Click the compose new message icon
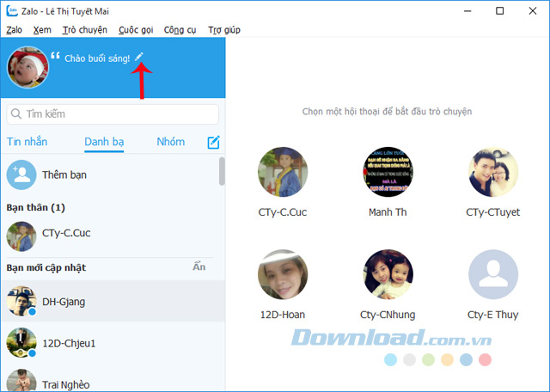Screen dimensions: 550x392 click(213, 142)
